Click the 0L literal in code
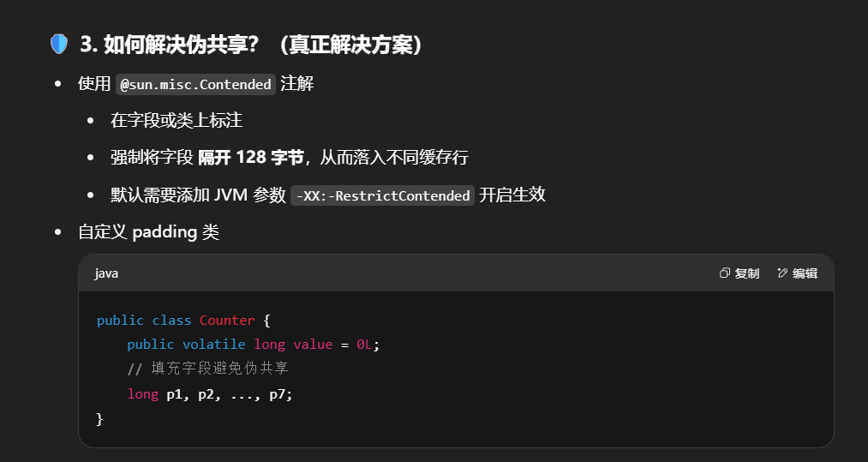This screenshot has width=868, height=462. (365, 345)
